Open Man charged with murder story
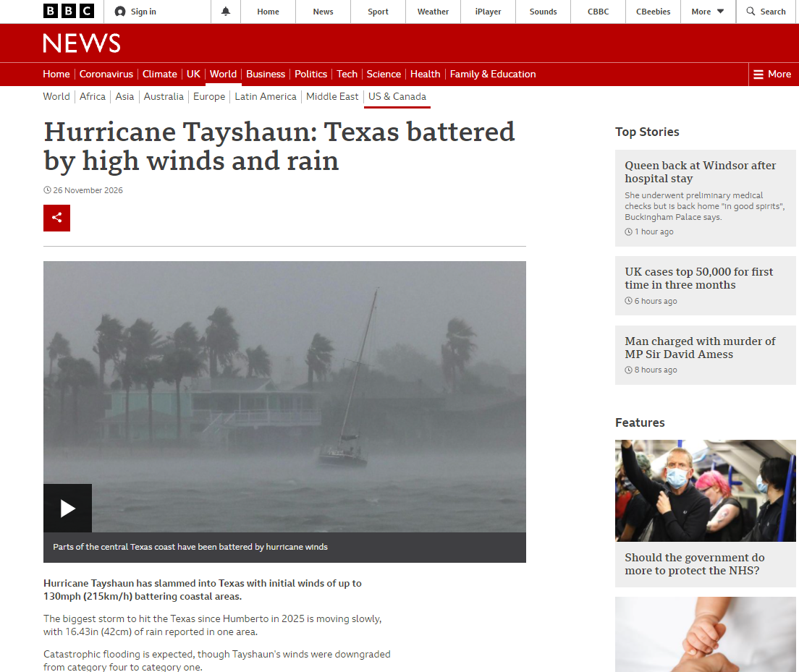 700,347
